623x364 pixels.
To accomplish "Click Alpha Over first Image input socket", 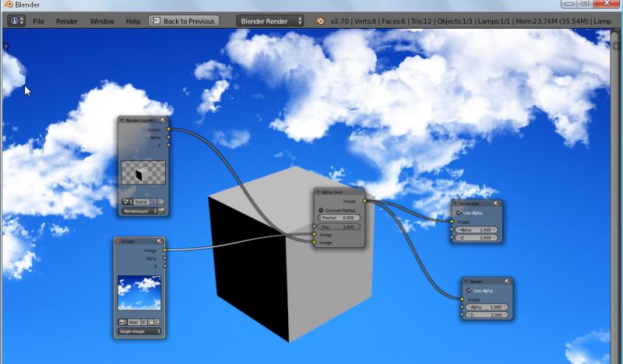I will (x=314, y=234).
